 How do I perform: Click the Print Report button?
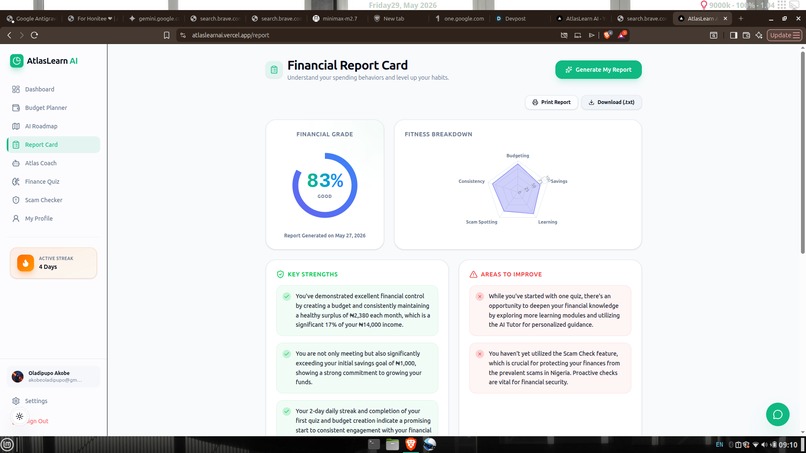coord(552,102)
